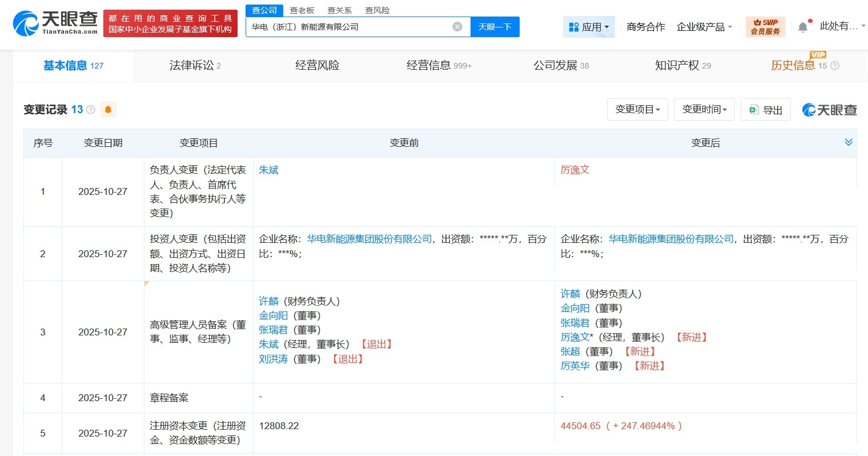Image resolution: width=868 pixels, height=456 pixels.
Task: Click inside the company search input field
Action: 348,26
